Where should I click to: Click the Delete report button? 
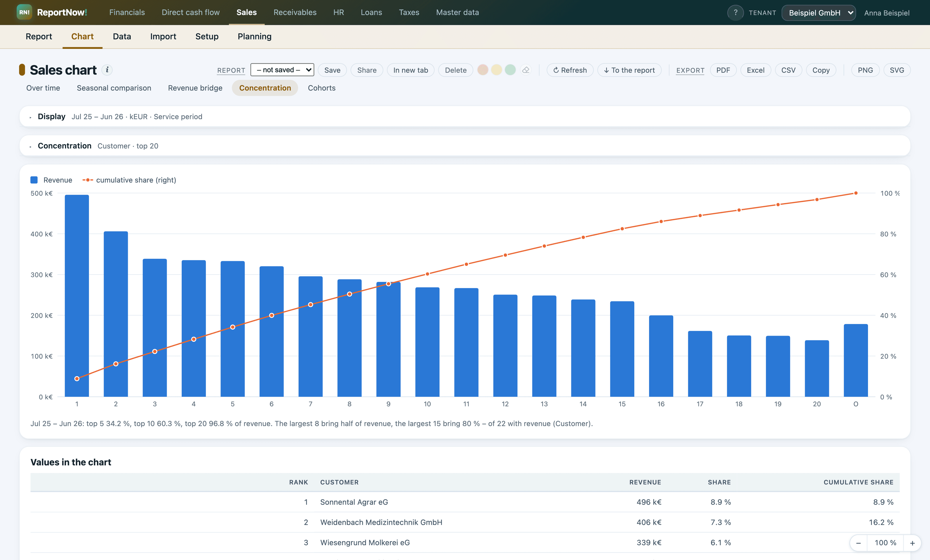[x=456, y=70]
